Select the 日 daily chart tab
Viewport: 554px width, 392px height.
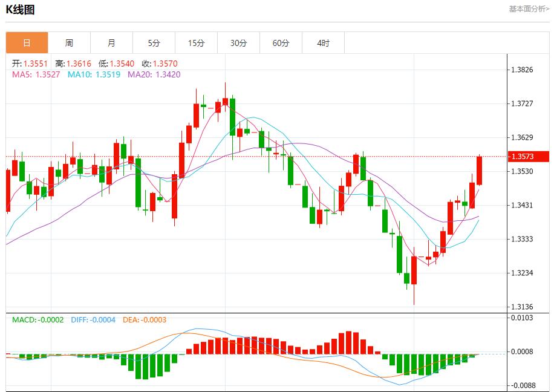pos(27,43)
